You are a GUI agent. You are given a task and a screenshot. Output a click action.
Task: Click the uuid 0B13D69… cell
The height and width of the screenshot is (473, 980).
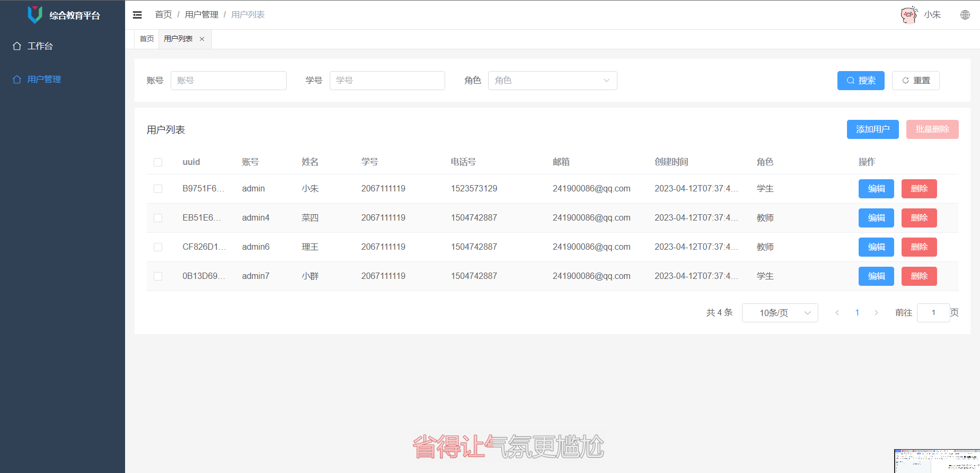point(204,276)
